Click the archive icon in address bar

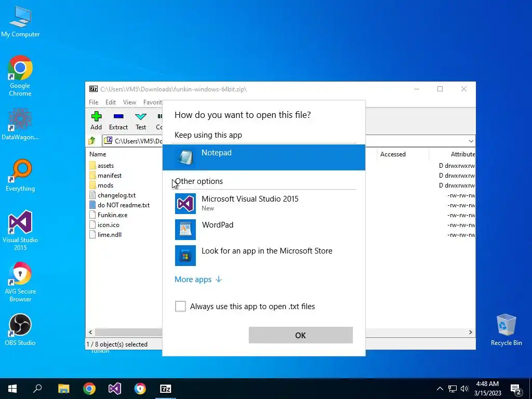coord(108,140)
